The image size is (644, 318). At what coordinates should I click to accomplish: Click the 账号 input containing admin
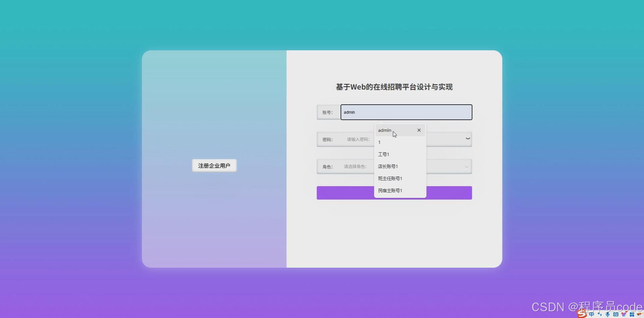point(406,112)
